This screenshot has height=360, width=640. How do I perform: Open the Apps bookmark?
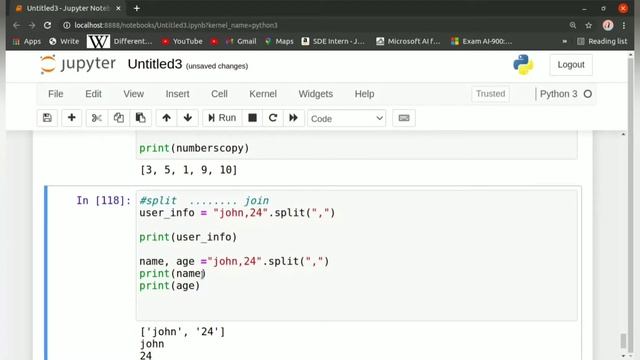click(27, 41)
